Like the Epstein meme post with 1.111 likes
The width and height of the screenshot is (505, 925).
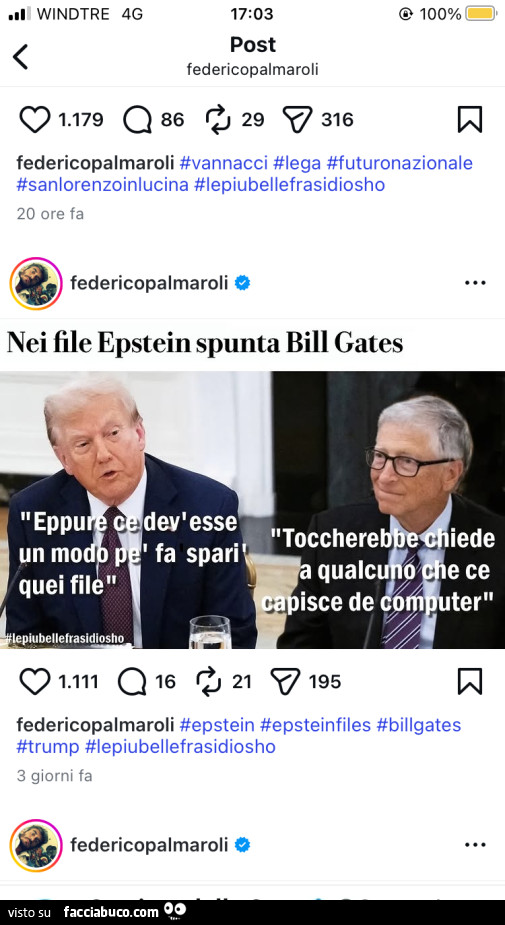[35, 682]
